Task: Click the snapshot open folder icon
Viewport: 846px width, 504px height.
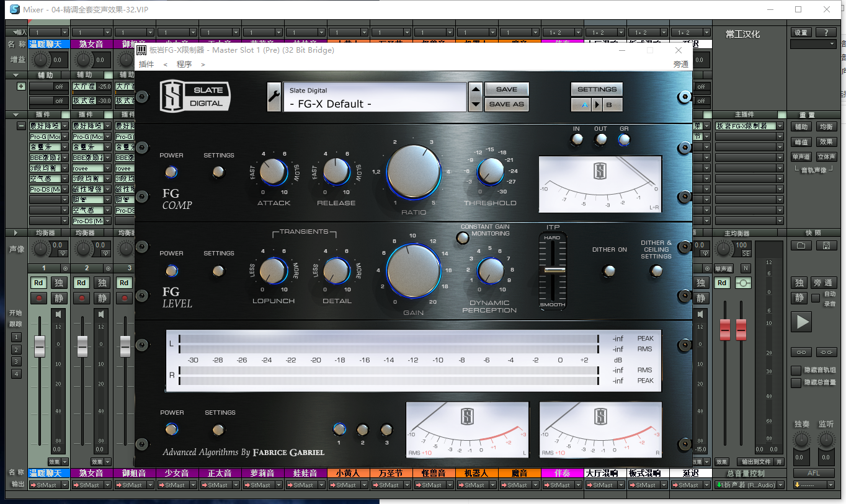Action: point(801,245)
